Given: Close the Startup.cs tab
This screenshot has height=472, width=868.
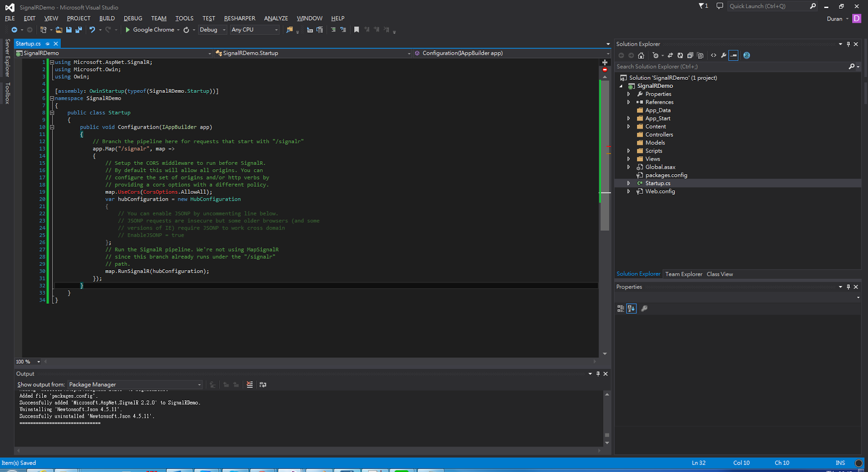Looking at the screenshot, I should coord(55,43).
